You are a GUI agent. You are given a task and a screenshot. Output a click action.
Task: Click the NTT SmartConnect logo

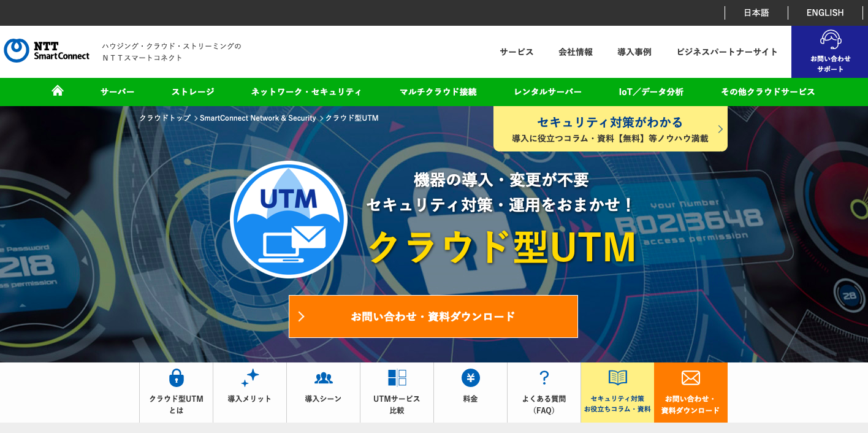pos(46,51)
